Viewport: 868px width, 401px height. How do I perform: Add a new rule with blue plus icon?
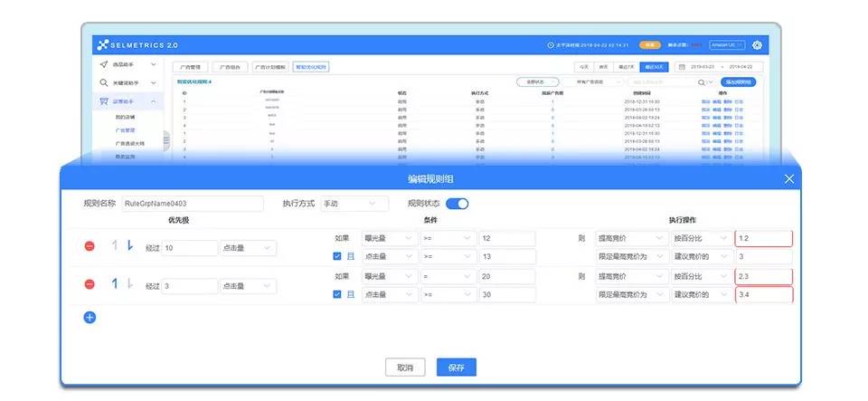coord(90,317)
